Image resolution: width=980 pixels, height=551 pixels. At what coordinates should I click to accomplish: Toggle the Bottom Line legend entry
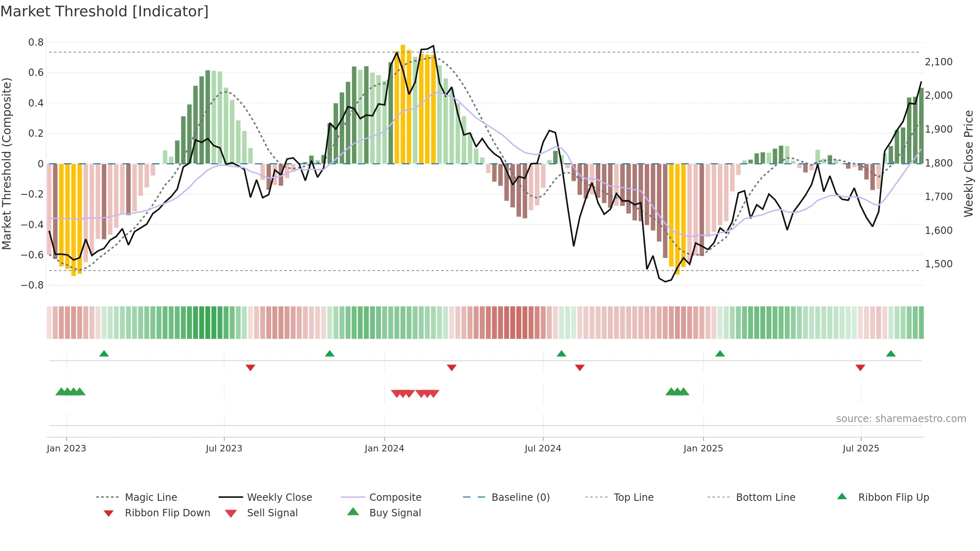[751, 497]
